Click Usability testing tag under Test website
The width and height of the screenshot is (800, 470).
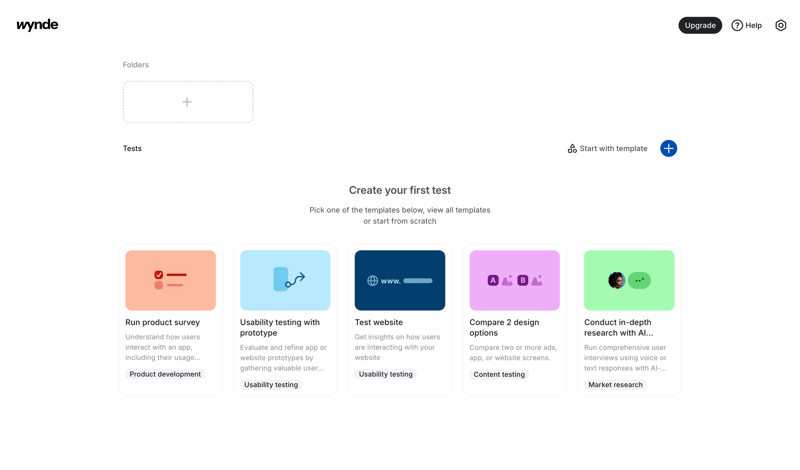[x=386, y=374]
